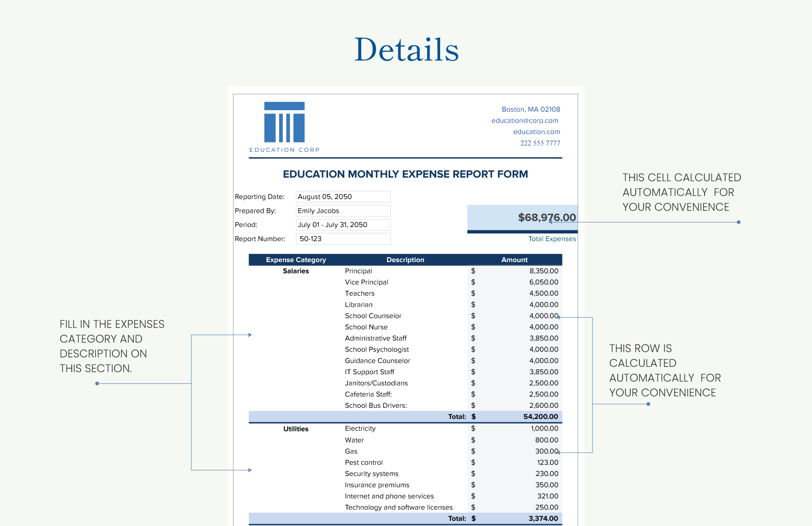Click the phone number 222 555 7777
Viewport: 812px width, 526px height.
(540, 143)
